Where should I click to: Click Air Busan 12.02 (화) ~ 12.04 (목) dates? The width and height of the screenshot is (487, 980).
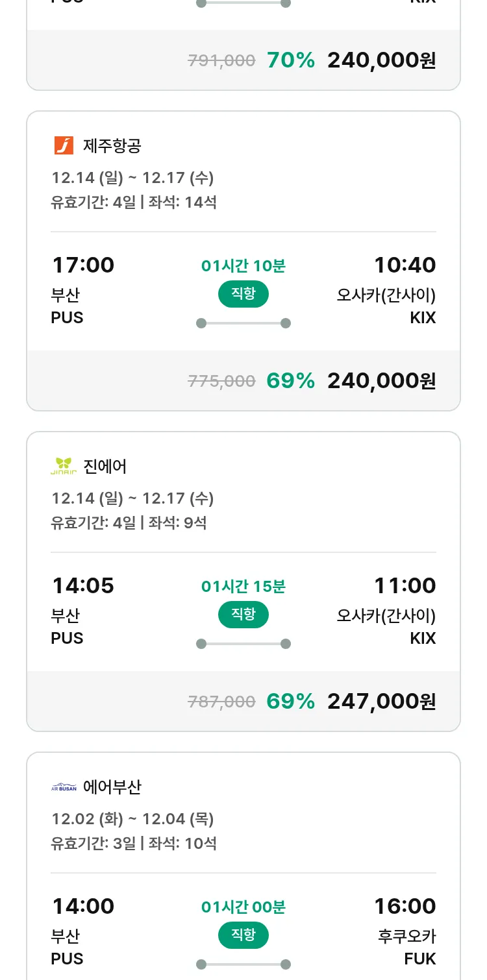click(132, 819)
